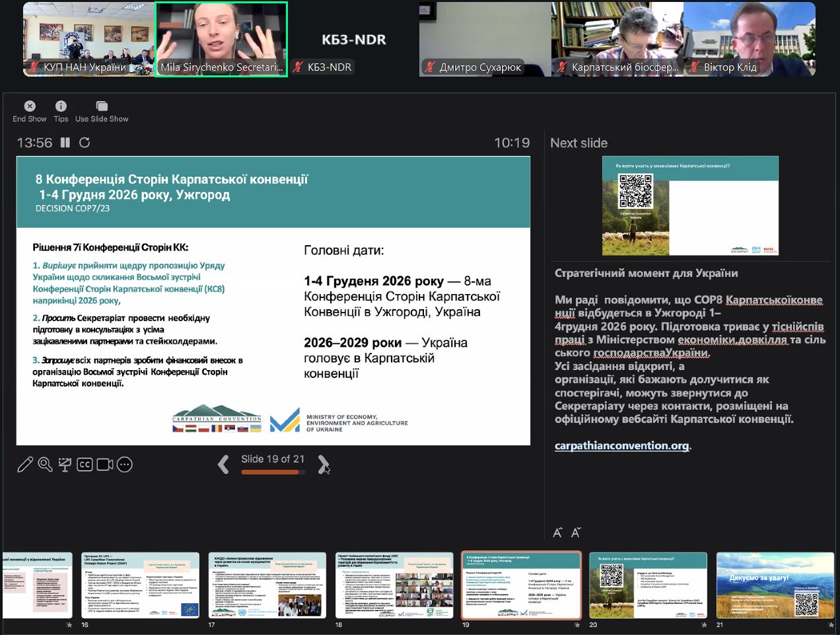Screen dimensions: 840x635
Task: Click the Slide 19 of 21 indicator
Action: pos(273,459)
